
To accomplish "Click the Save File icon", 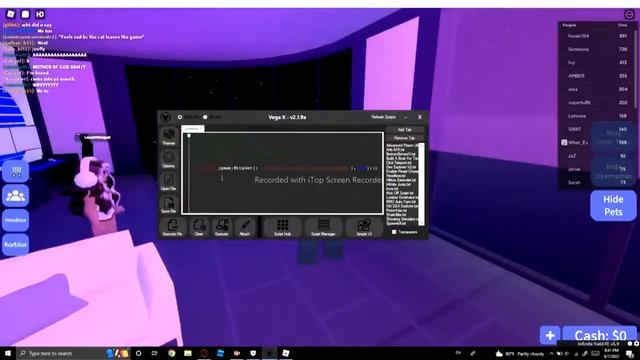I will point(169,205).
